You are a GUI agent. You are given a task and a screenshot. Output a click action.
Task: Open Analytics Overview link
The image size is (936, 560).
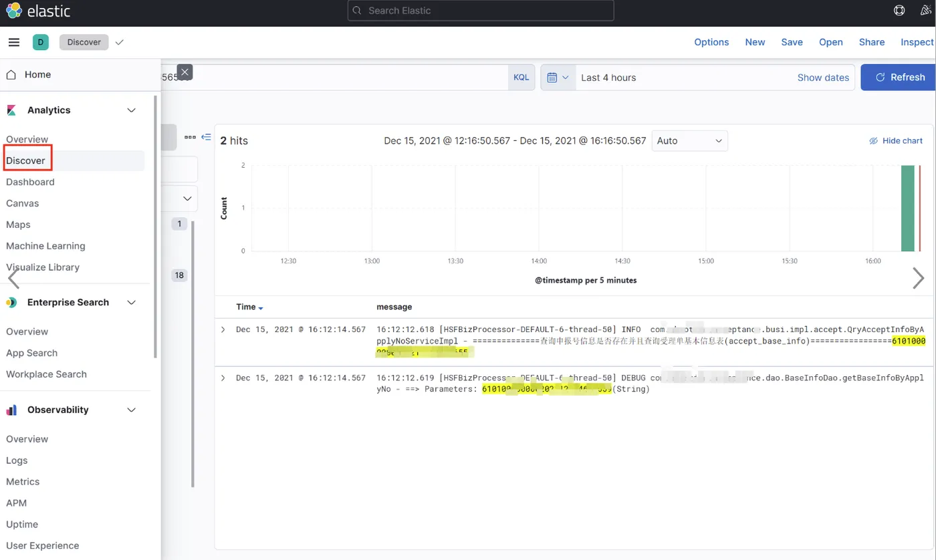pyautogui.click(x=27, y=139)
